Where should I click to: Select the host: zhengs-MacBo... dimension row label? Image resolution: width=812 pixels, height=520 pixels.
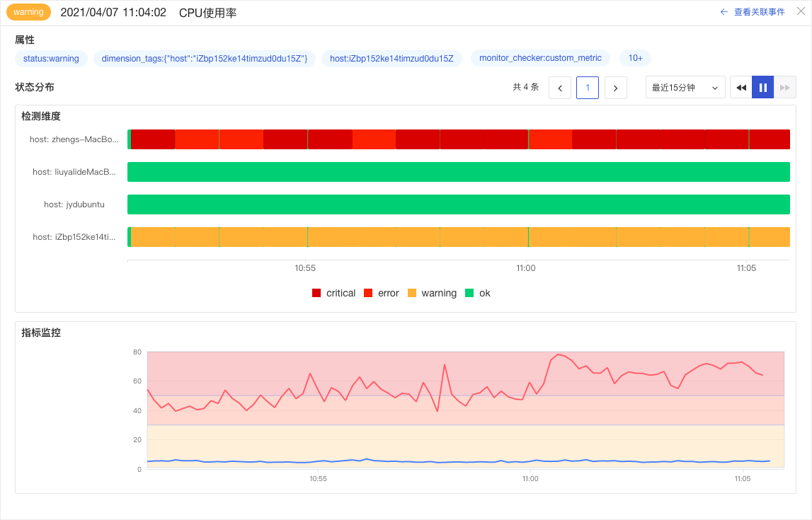[x=74, y=139]
